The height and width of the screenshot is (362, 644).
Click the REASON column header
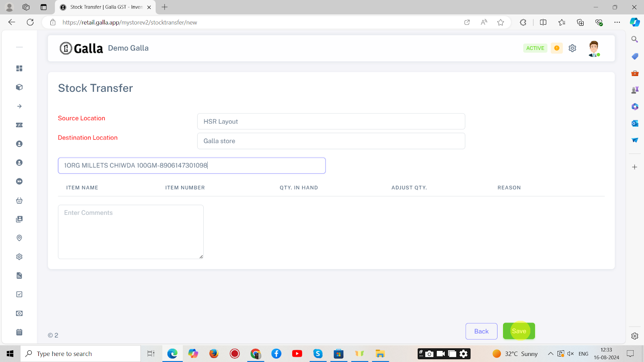(509, 188)
